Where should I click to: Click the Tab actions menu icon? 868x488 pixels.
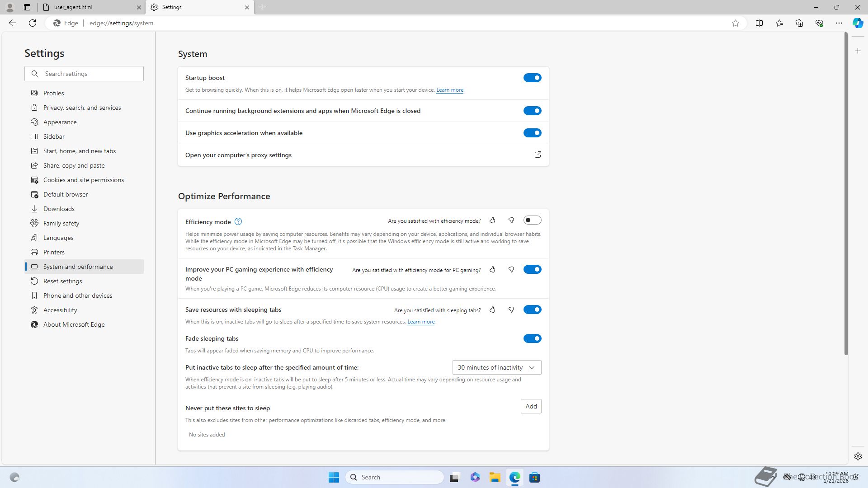pos(27,7)
